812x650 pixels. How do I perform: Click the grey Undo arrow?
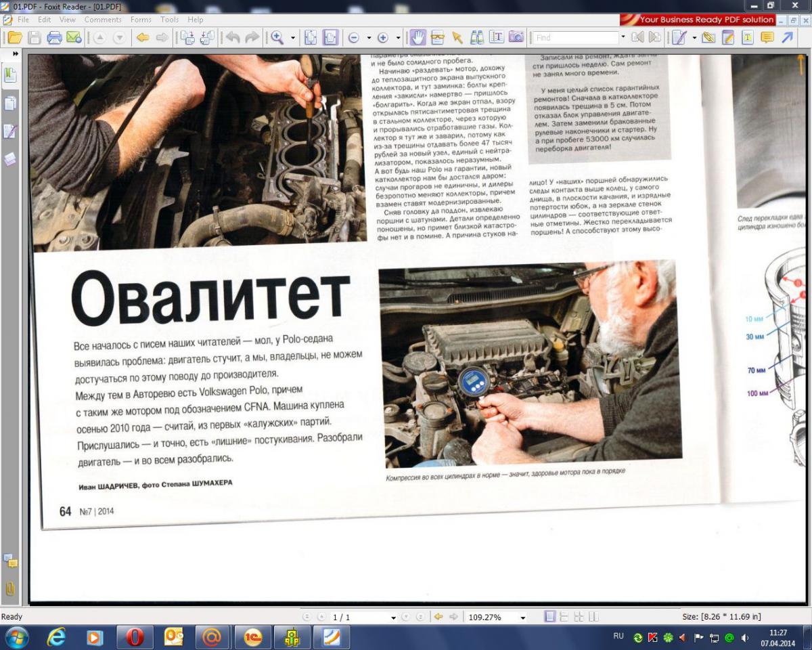point(232,37)
